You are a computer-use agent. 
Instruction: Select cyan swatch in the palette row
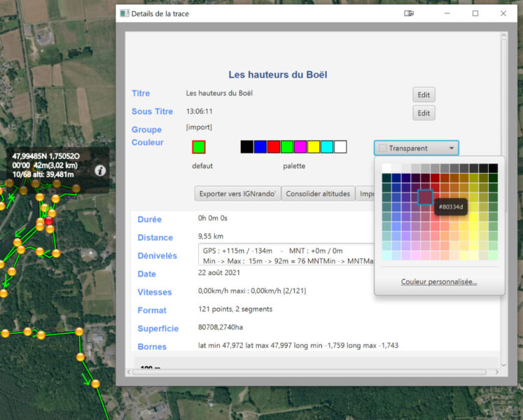[x=327, y=147]
